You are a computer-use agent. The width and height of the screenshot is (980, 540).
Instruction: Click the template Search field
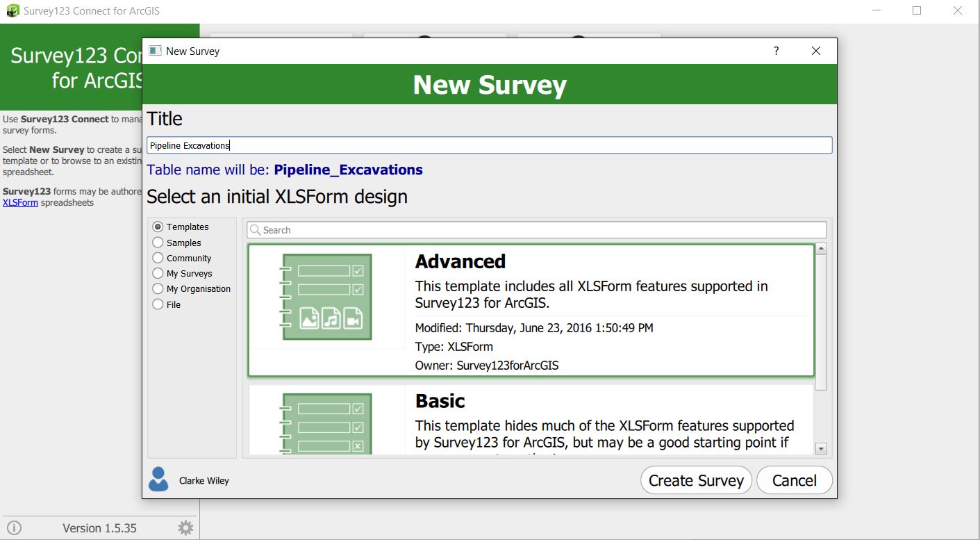click(537, 230)
